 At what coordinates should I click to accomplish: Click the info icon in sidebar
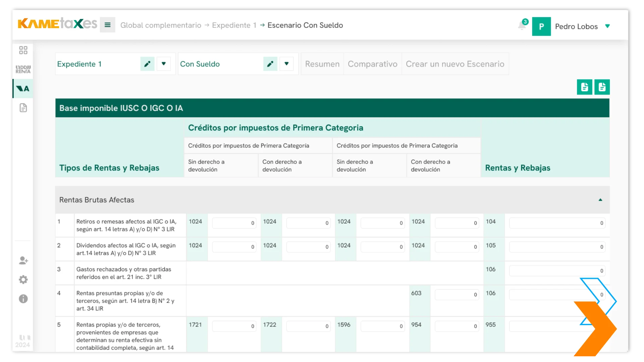[23, 299]
